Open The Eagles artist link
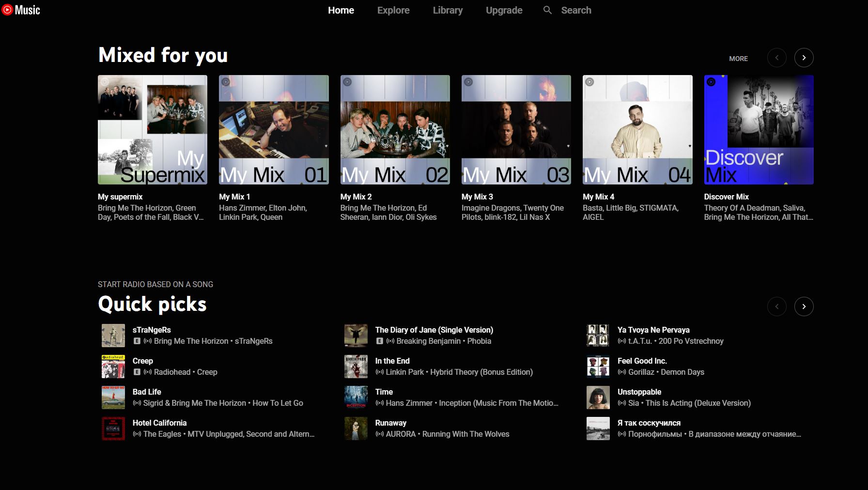This screenshot has height=490, width=868. tap(162, 434)
